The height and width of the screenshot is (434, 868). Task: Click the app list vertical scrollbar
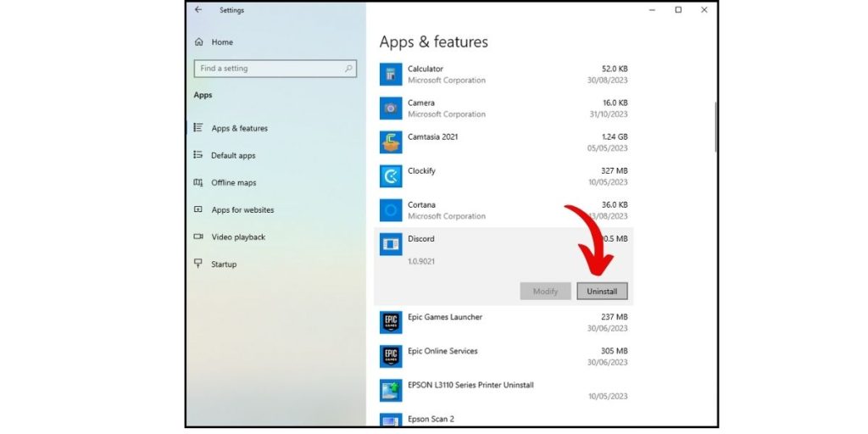tap(715, 126)
